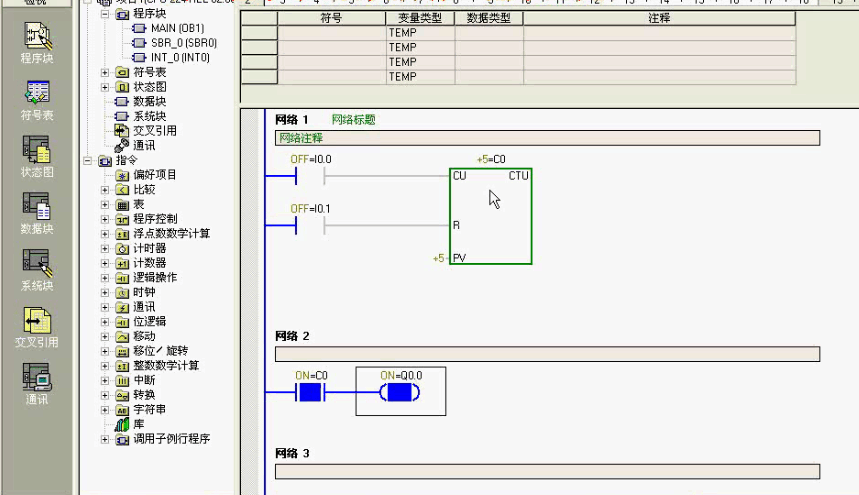Expand the 比较 instruction folder
This screenshot has width=859, height=495.
coord(105,190)
